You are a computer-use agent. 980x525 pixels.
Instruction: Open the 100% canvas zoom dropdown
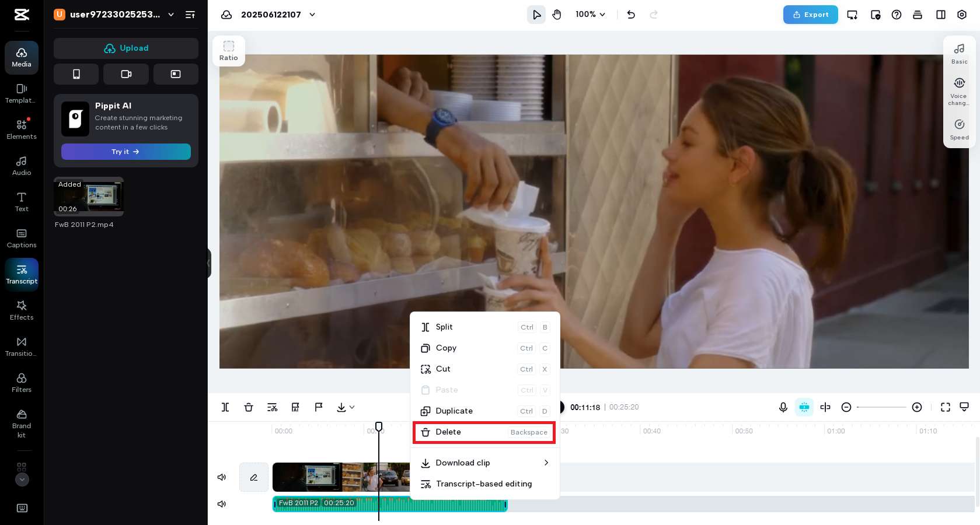(x=591, y=15)
